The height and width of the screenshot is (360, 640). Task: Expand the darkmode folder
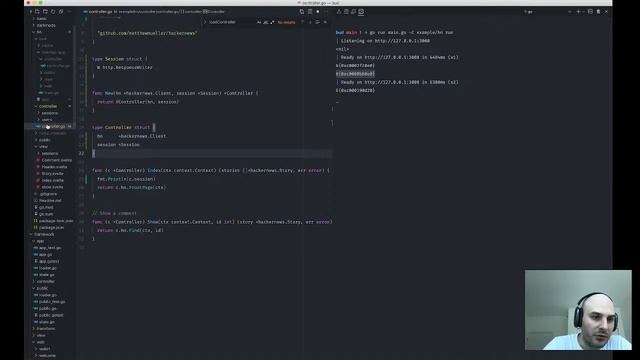[46, 25]
